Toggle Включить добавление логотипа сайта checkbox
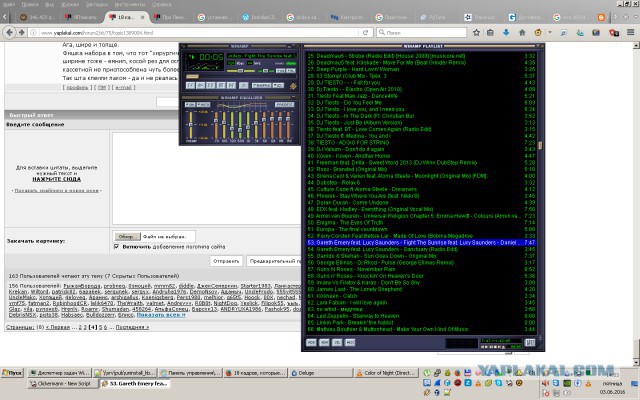The image size is (640, 400). (117, 247)
